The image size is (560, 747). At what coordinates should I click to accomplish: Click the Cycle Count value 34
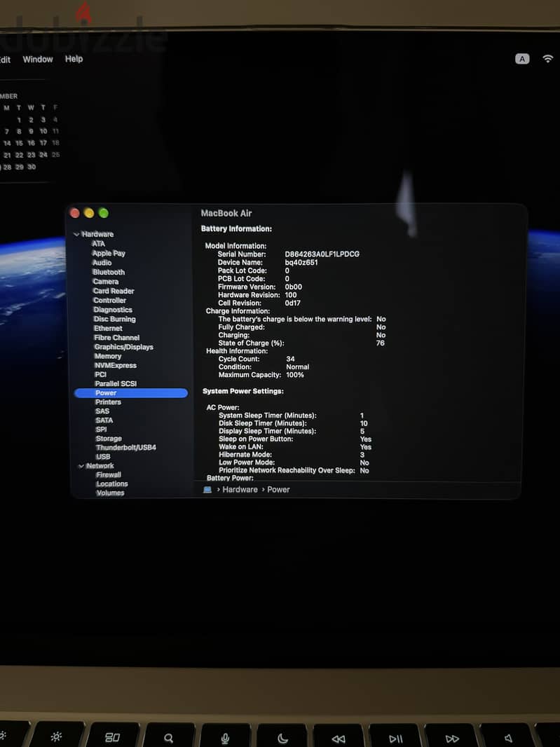pos(290,359)
